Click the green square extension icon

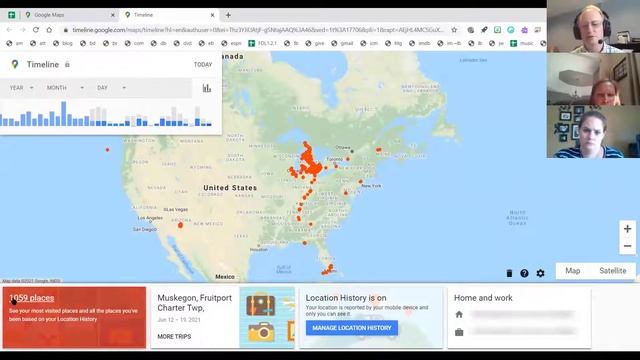coord(498,30)
